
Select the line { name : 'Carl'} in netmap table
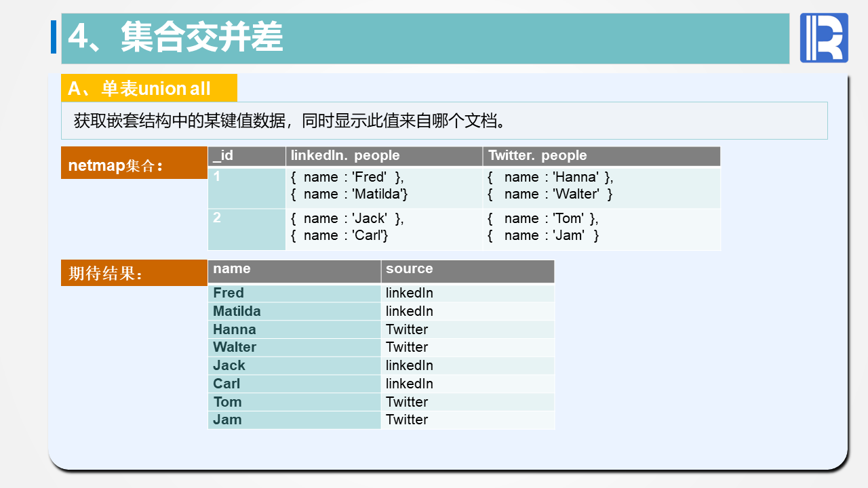339,235
